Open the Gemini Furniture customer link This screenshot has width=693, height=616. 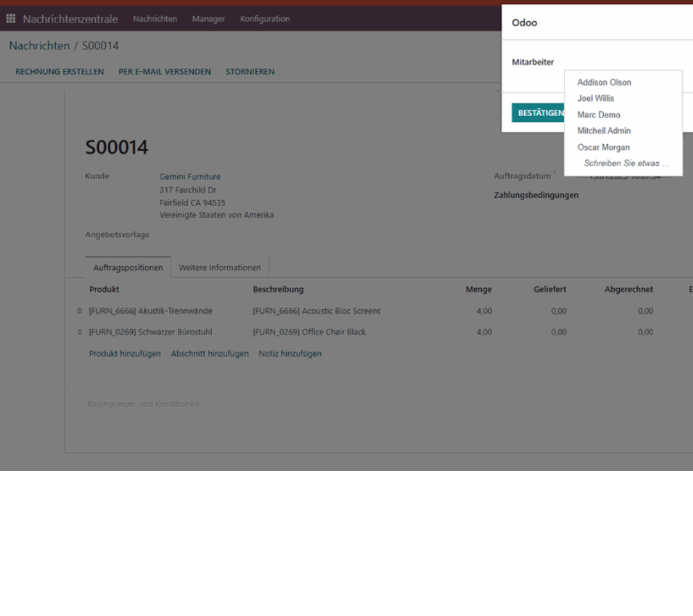[x=190, y=176]
